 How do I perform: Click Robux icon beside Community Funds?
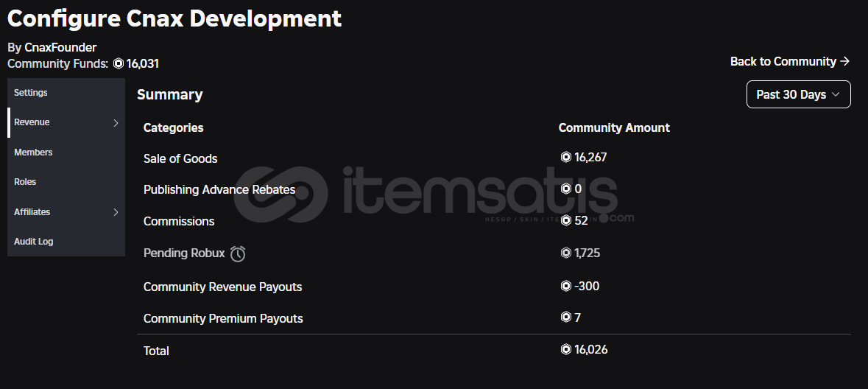tap(118, 63)
